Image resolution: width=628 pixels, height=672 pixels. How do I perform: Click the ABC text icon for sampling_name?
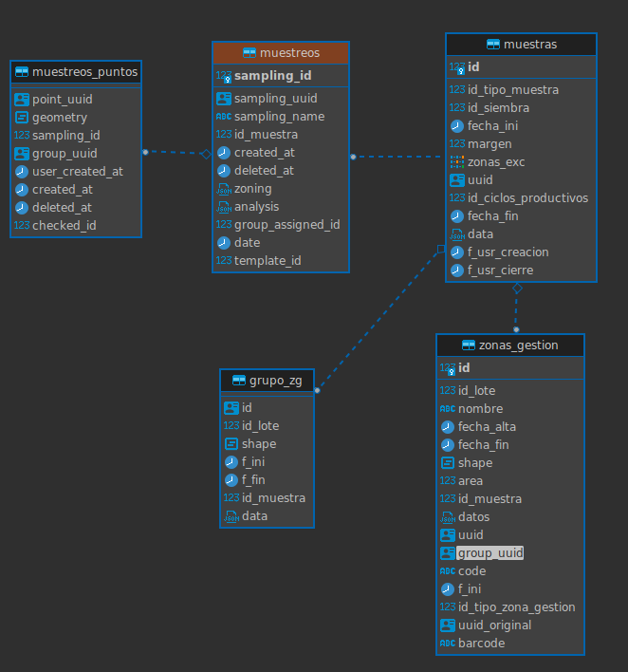[x=224, y=117]
